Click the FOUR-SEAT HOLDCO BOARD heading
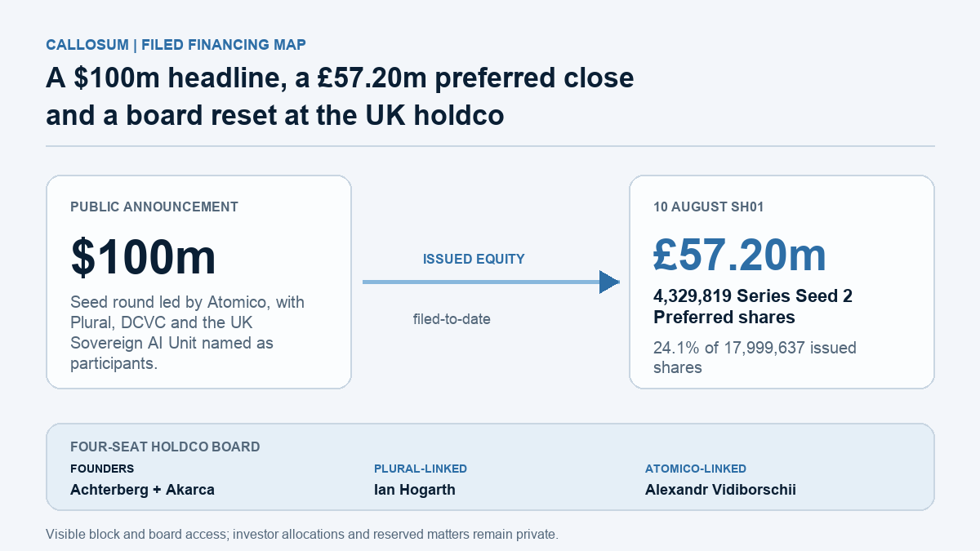This screenshot has height=551, width=980. point(165,447)
